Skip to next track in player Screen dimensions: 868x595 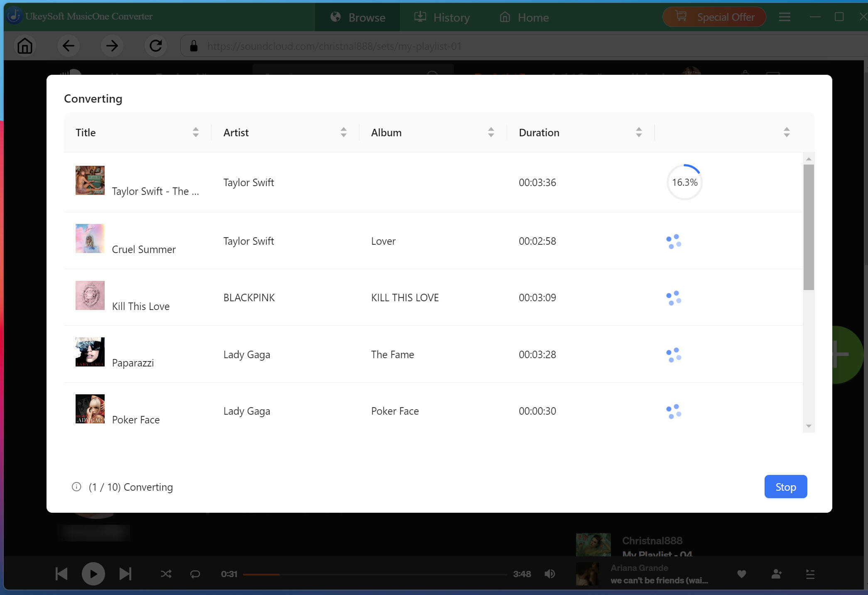125,574
